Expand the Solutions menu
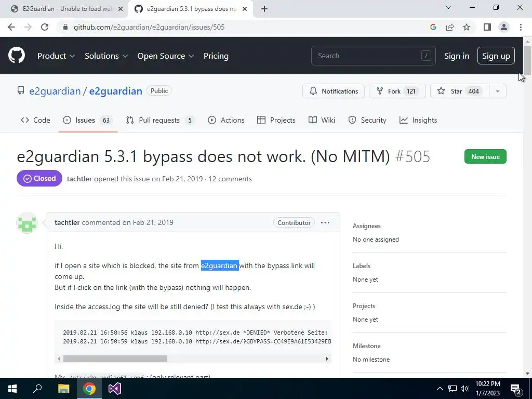This screenshot has height=399, width=532. 106,56
